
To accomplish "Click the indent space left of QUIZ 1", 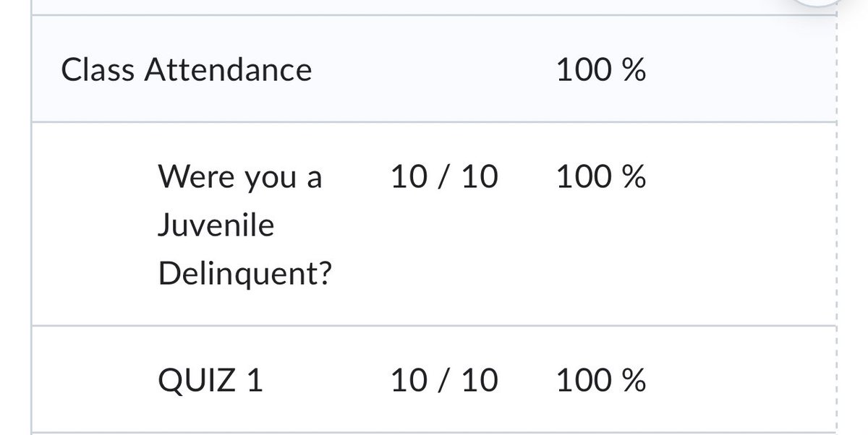I will (x=94, y=381).
